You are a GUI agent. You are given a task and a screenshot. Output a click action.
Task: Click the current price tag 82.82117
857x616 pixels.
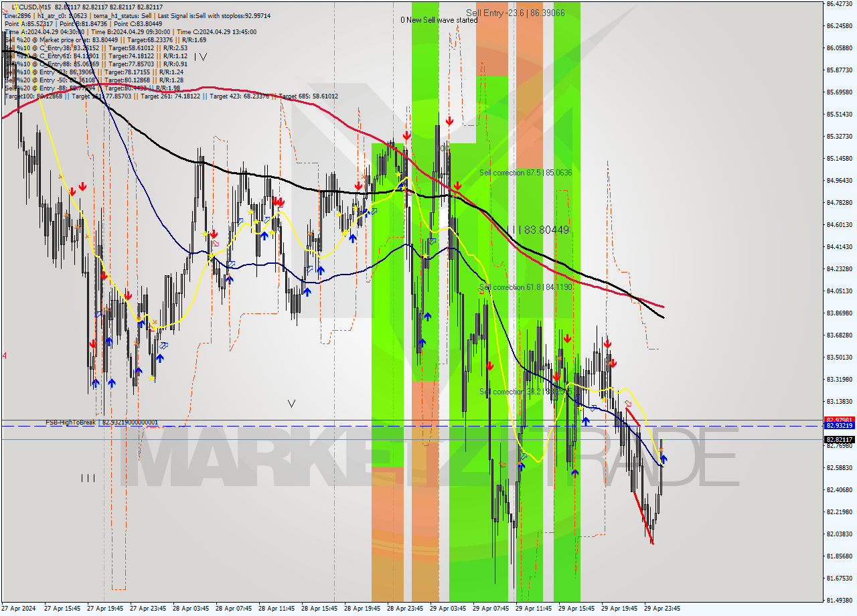pyautogui.click(x=840, y=439)
